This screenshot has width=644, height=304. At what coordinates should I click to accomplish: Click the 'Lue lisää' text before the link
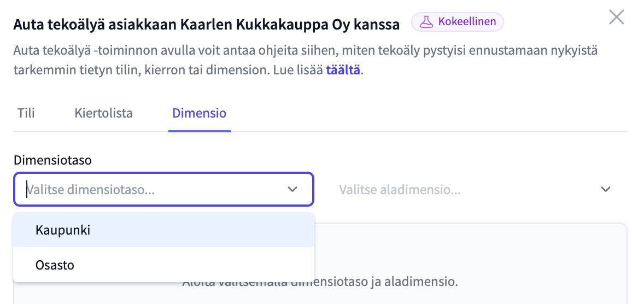point(303,71)
